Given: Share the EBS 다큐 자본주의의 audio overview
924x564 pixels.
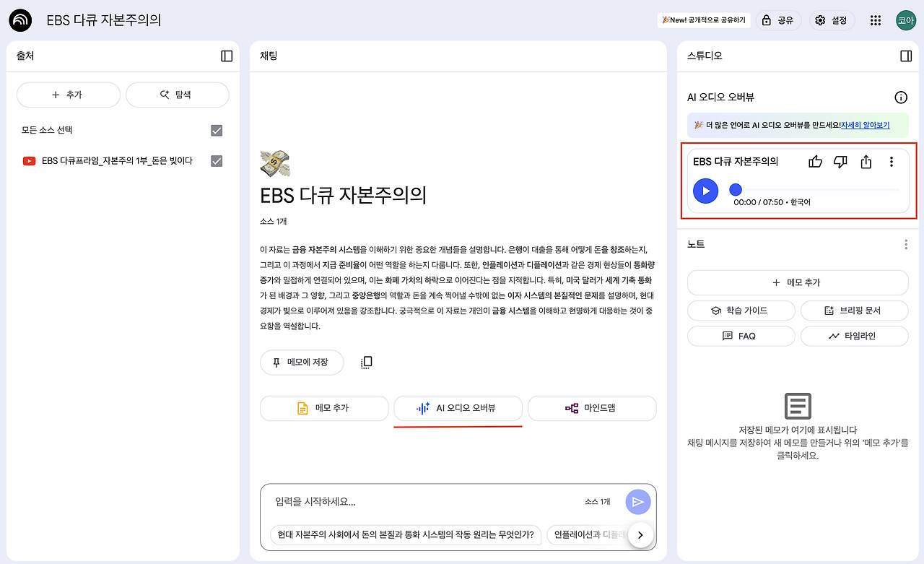Looking at the screenshot, I should pos(866,162).
